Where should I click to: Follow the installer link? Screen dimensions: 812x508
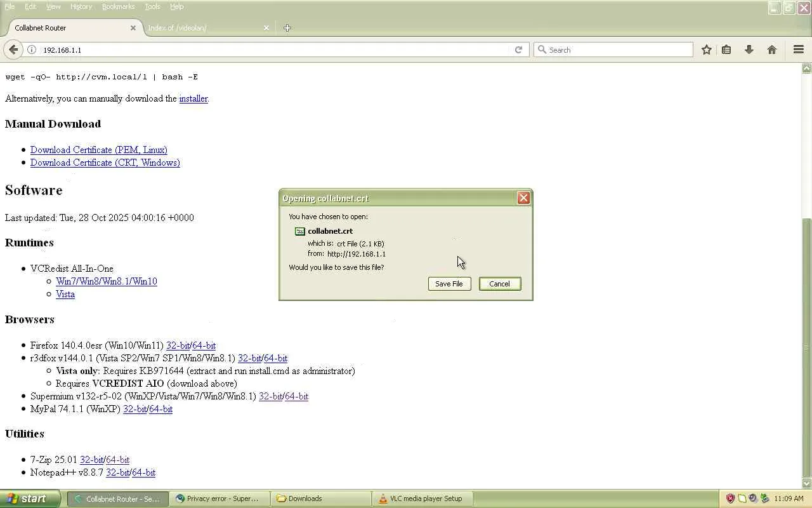(x=193, y=98)
